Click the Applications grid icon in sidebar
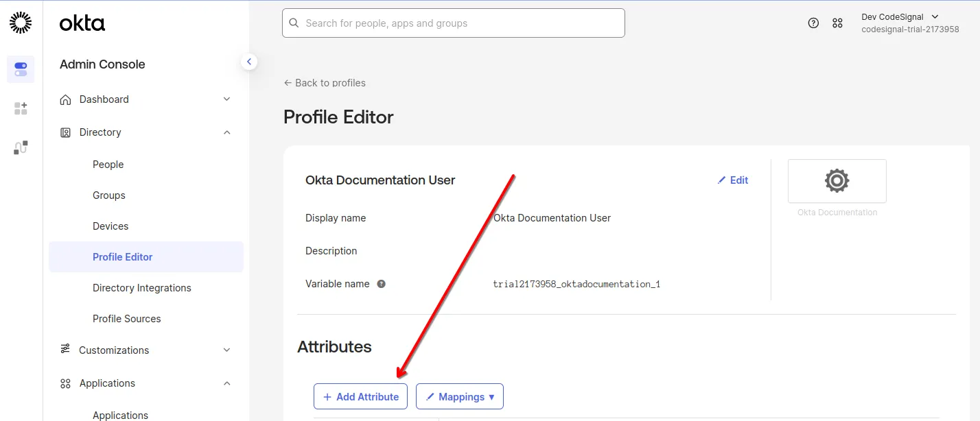This screenshot has width=980, height=421. click(65, 383)
